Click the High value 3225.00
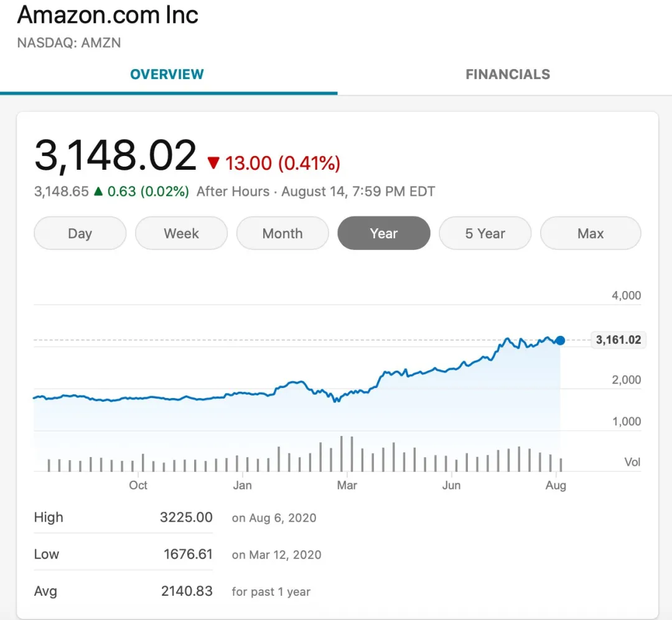Viewport: 672px width, 620px height. 186,517
